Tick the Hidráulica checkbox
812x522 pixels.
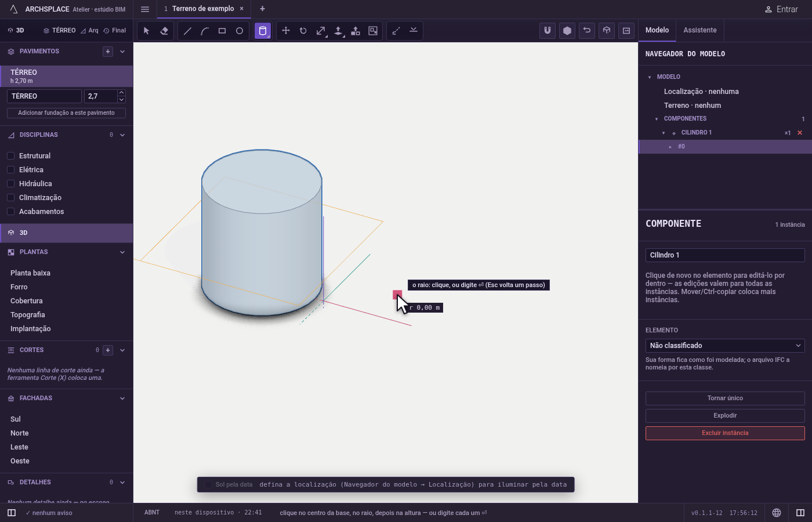10,184
